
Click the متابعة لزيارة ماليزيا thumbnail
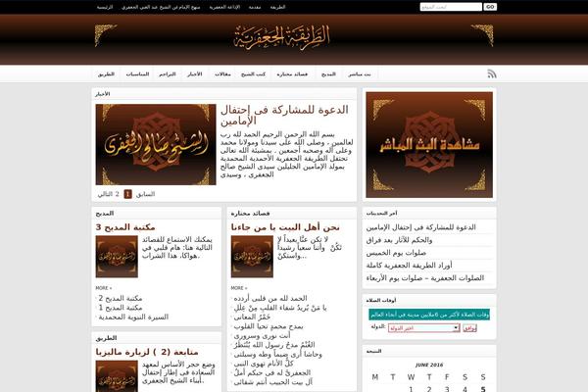pyautogui.click(x=117, y=376)
